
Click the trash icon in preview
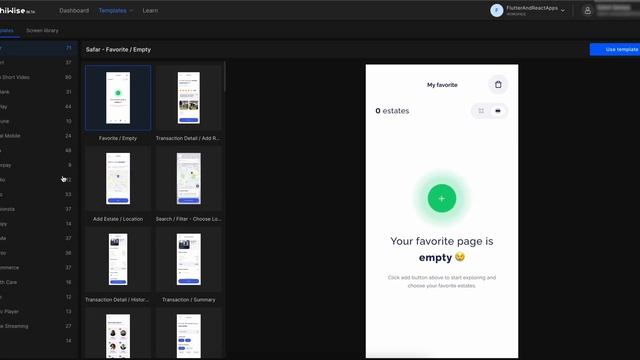pos(498,85)
